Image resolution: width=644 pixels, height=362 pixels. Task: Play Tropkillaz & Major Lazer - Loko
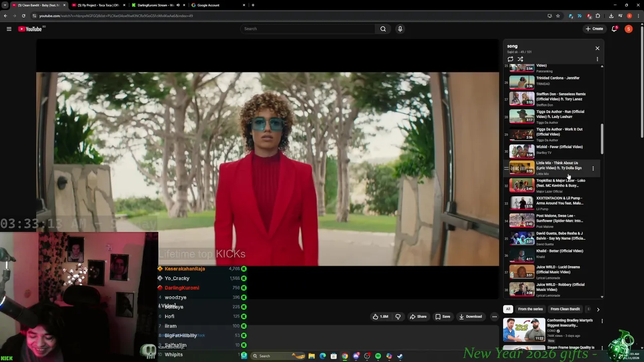pyautogui.click(x=552, y=186)
